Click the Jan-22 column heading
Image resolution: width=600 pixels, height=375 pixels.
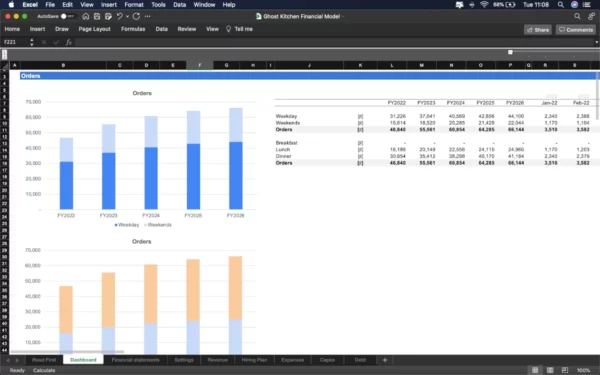549,103
